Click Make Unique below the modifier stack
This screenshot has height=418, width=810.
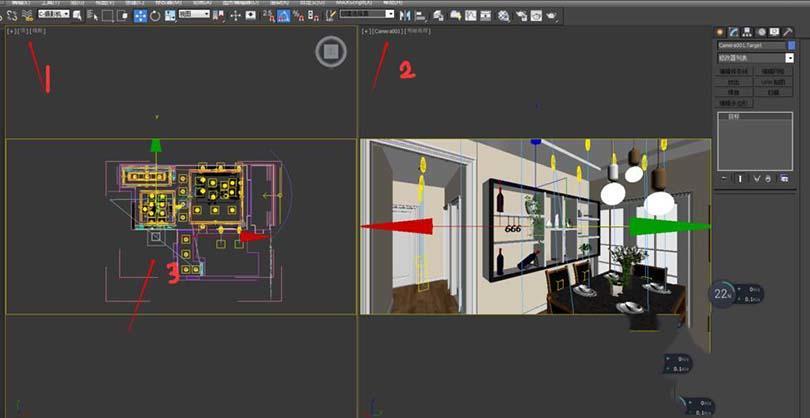(757, 178)
